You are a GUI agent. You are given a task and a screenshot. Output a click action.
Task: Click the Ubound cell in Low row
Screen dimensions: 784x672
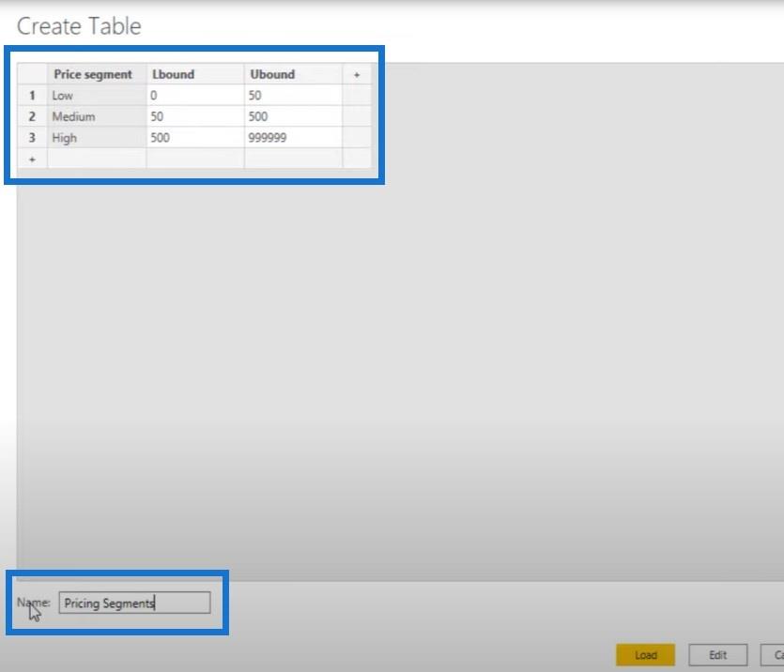pos(294,96)
